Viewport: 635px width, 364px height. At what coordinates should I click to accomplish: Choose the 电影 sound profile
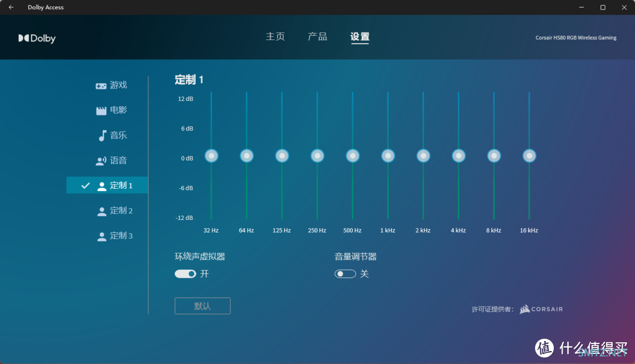[x=108, y=110]
